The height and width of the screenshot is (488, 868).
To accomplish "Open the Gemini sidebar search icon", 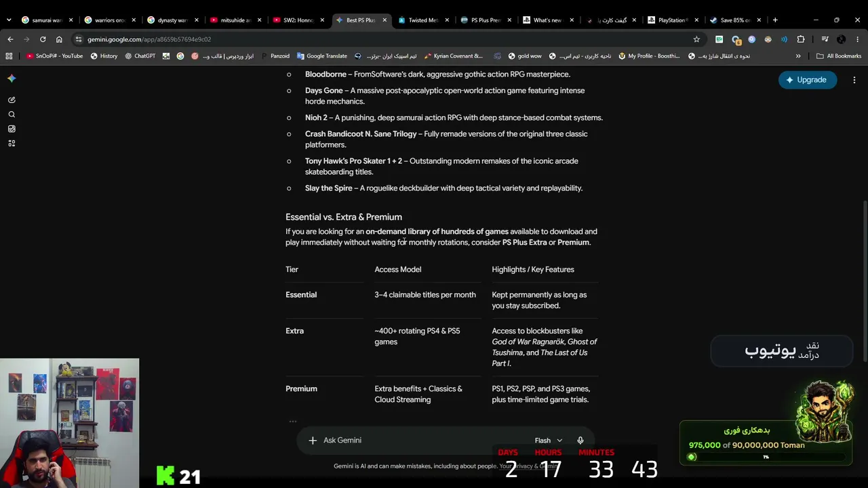I will tap(12, 115).
